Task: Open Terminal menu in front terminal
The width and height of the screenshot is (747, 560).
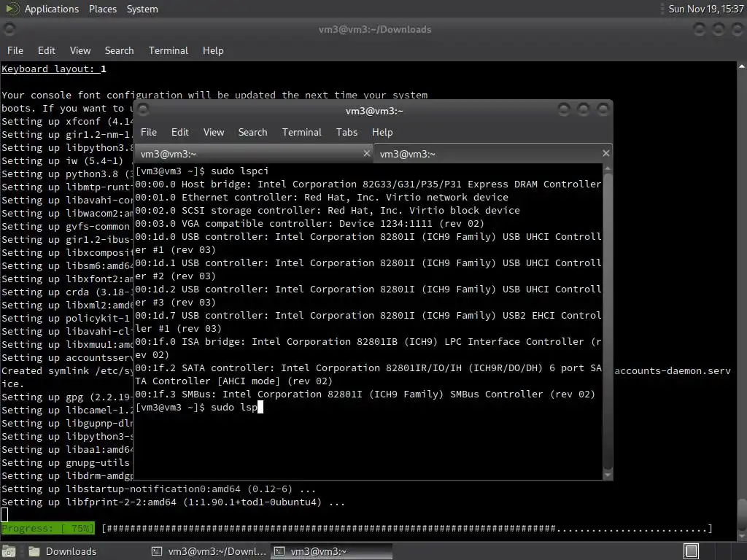Action: tap(301, 133)
